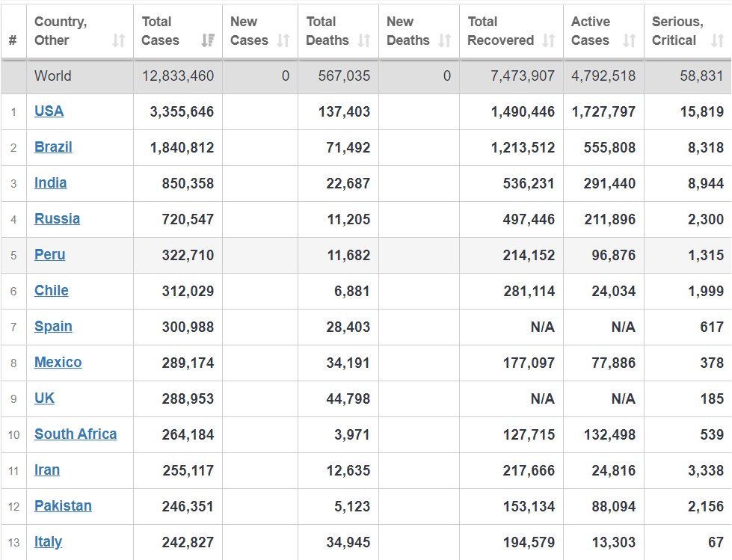Visit the Chile country page

coord(51,291)
